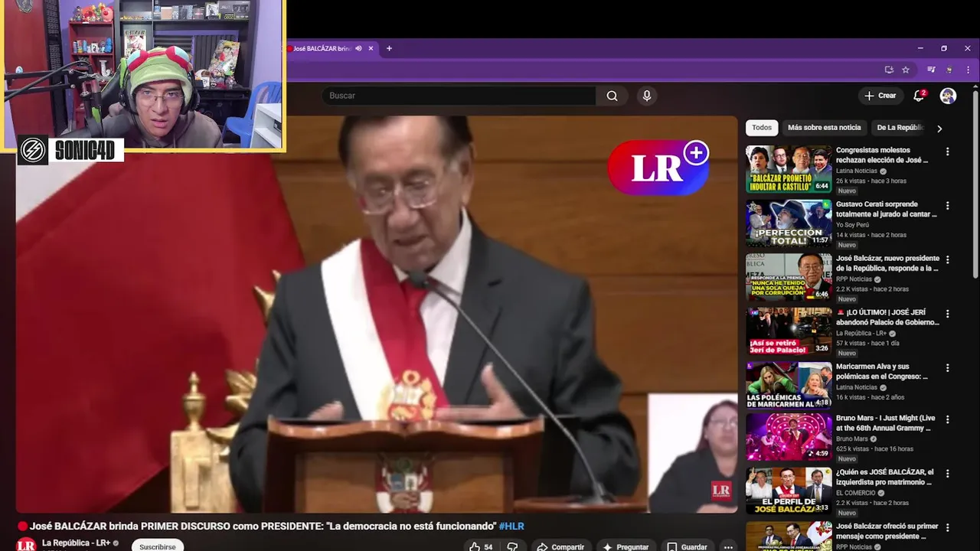The width and height of the screenshot is (980, 551).
Task: Open options for 'Bruno Mars' video
Action: pos(947,421)
